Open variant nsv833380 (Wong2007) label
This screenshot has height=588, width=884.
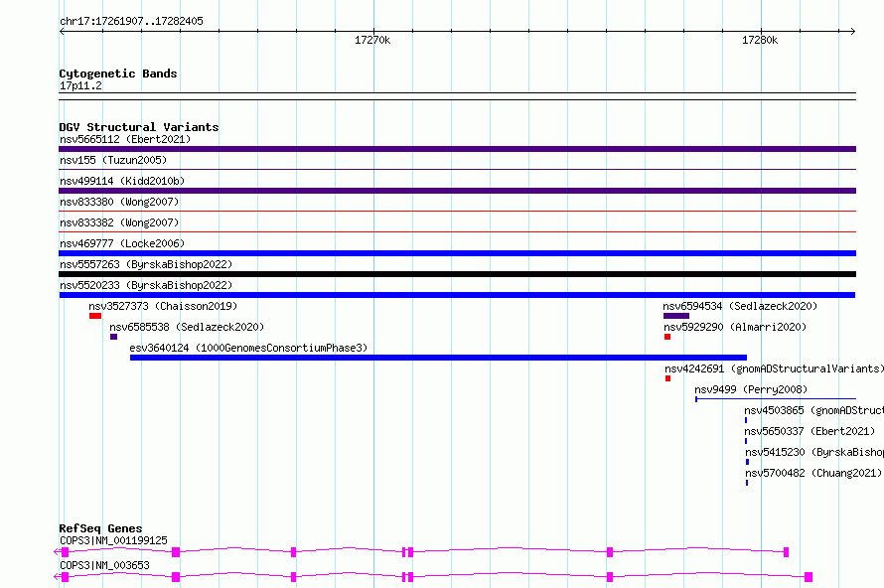119,202
